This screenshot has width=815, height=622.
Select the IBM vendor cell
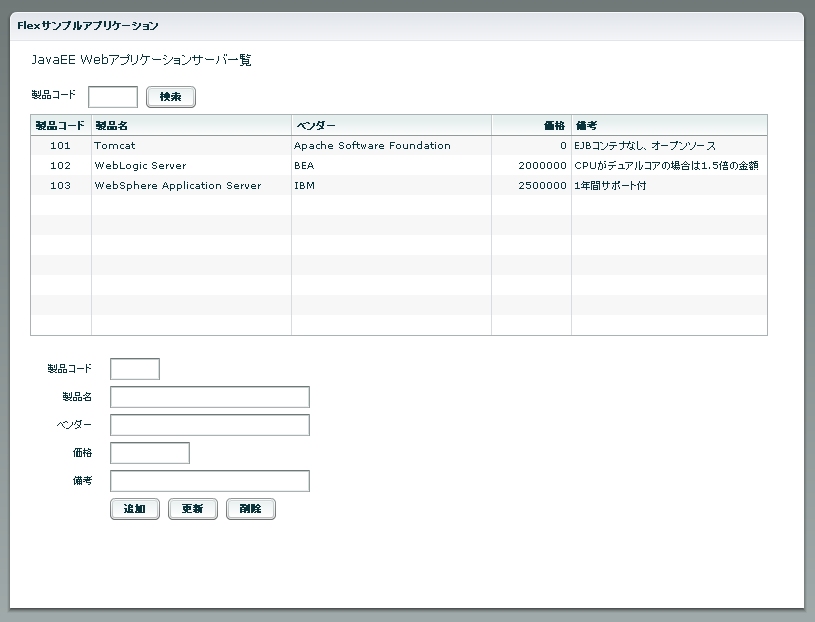391,186
